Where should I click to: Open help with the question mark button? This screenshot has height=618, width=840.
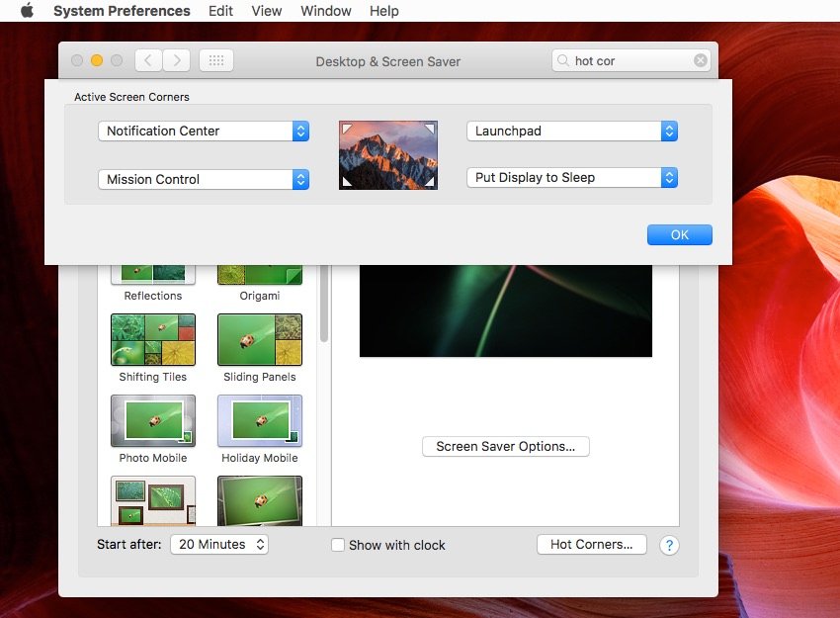click(x=669, y=545)
